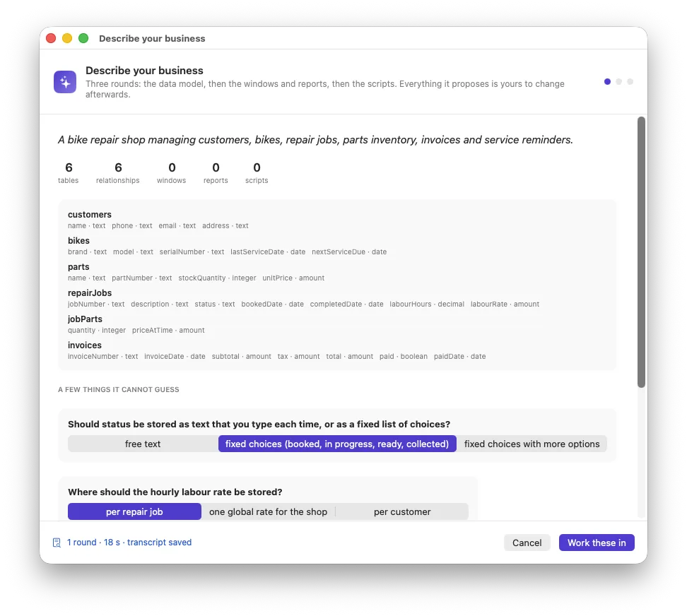Click the Cancel button
687x616 pixels.
pyautogui.click(x=527, y=543)
